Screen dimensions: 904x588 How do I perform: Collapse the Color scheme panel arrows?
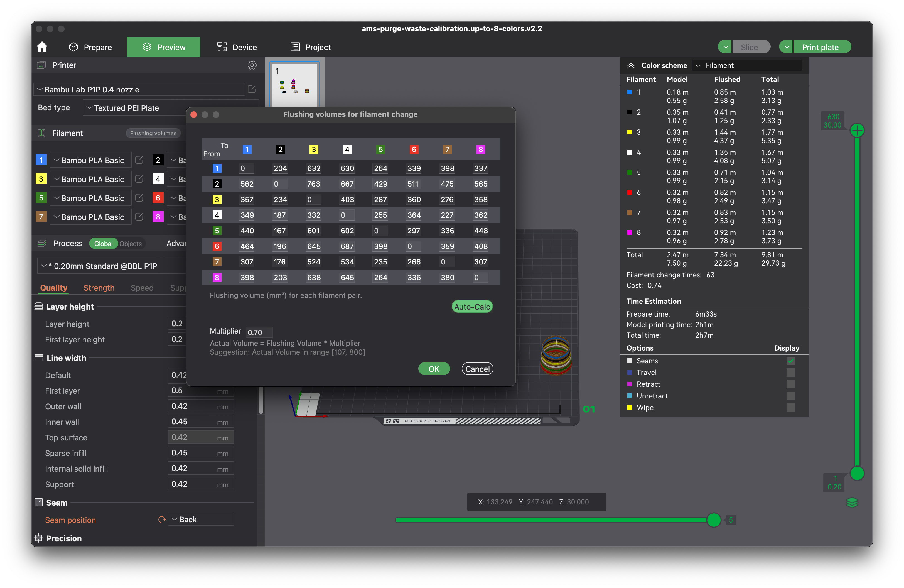tap(631, 65)
